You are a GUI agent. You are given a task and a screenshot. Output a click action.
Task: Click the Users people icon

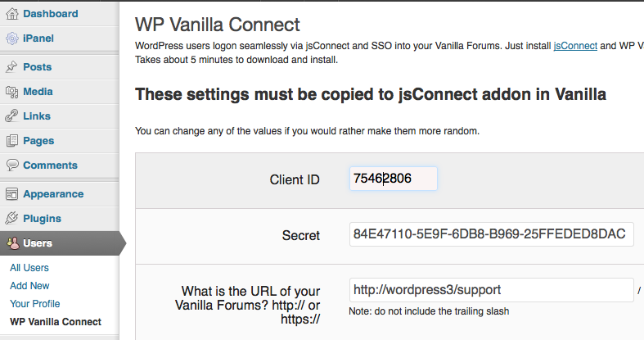12,243
